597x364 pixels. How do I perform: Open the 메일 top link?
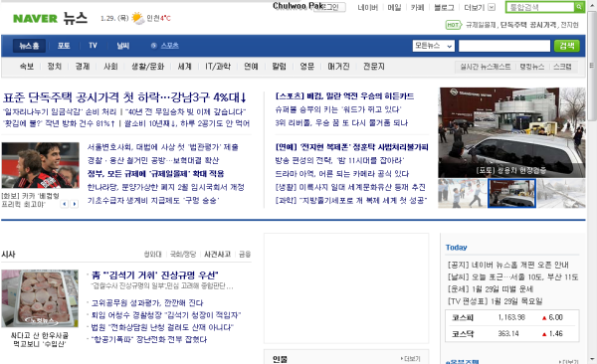point(394,7)
